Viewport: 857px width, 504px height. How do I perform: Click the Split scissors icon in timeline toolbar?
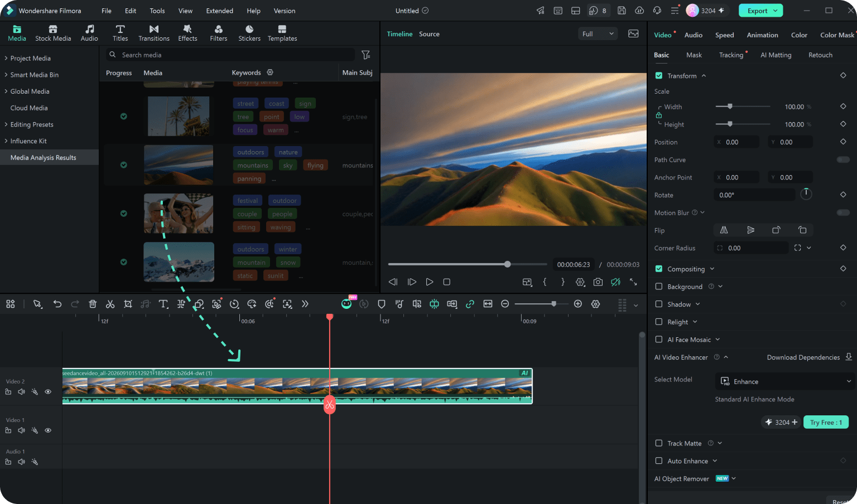[110, 304]
